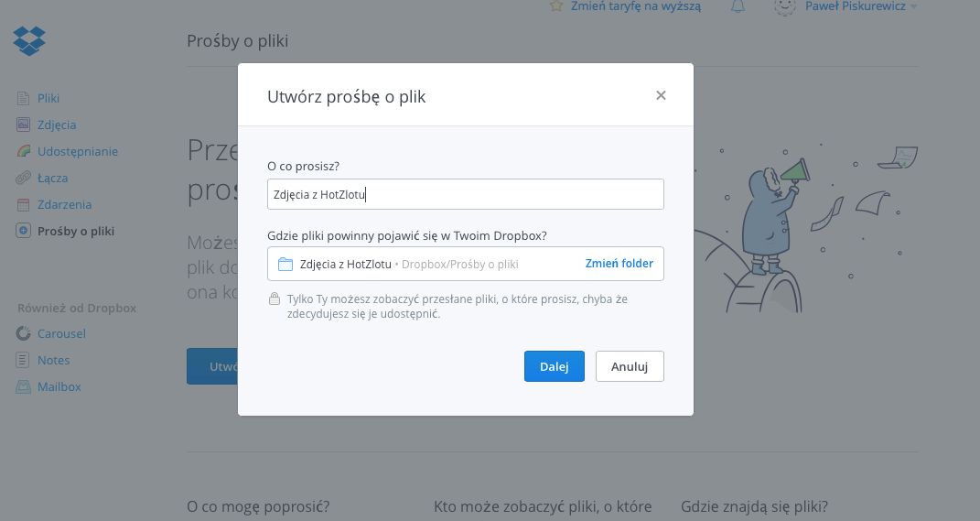This screenshot has width=980, height=521.
Task: Click the Dropbox logo icon
Action: tap(29, 40)
